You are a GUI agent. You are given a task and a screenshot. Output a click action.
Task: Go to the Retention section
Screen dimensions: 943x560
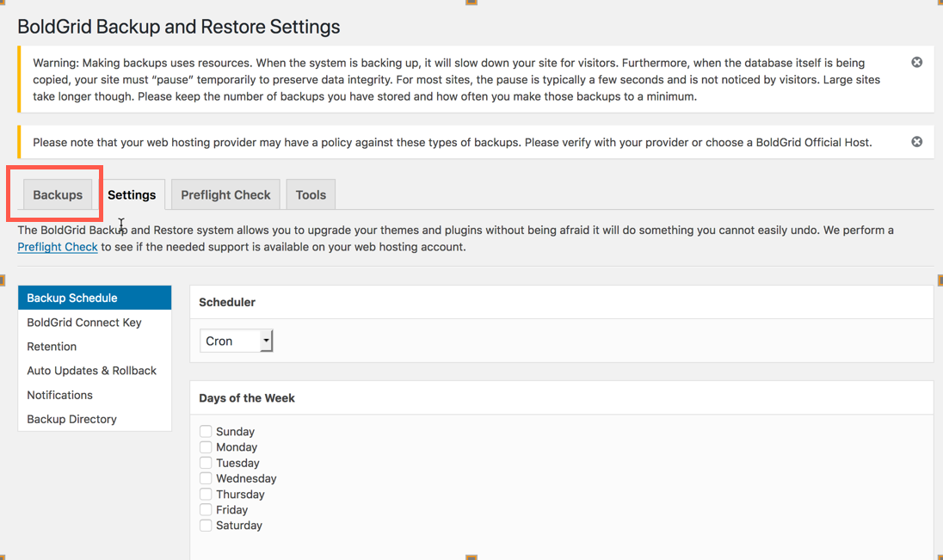point(95,347)
